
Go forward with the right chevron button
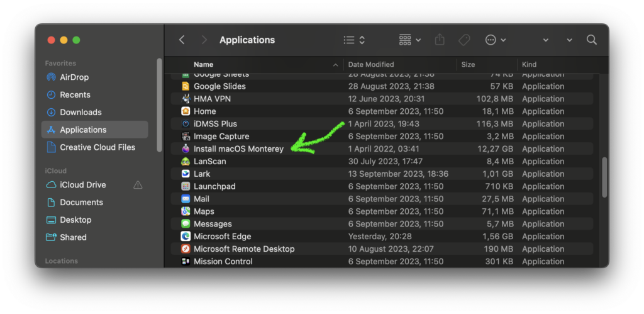point(204,40)
